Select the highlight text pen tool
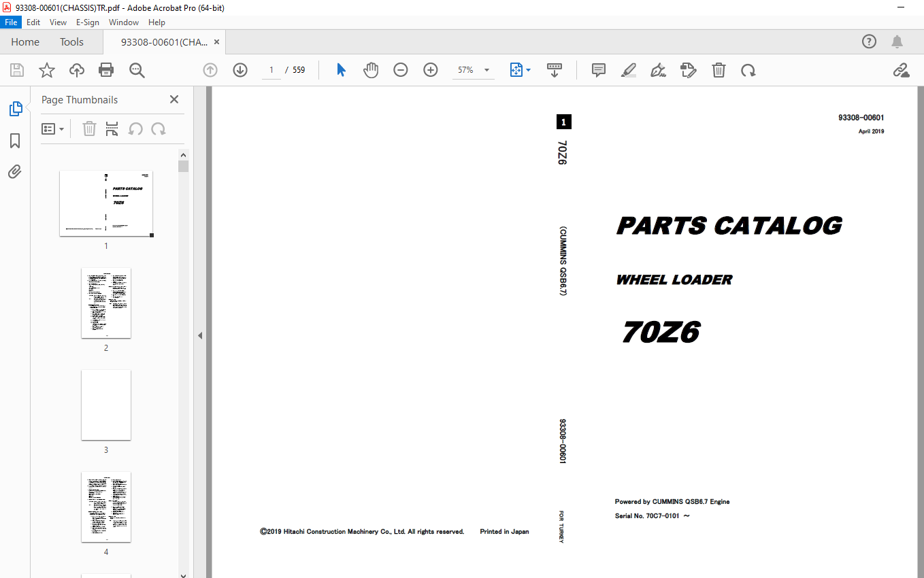This screenshot has width=924, height=578. [x=629, y=70]
